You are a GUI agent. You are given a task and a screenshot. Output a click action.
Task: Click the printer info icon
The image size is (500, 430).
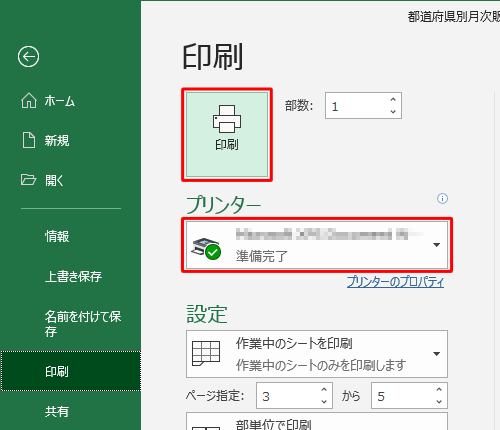pyautogui.click(x=442, y=199)
